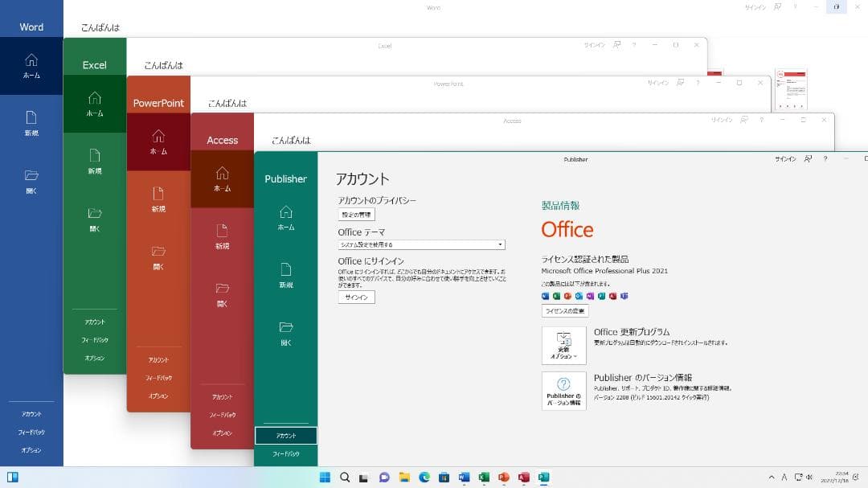Open PowerPoint from the taskbar
868x488 pixels.
pyautogui.click(x=505, y=477)
